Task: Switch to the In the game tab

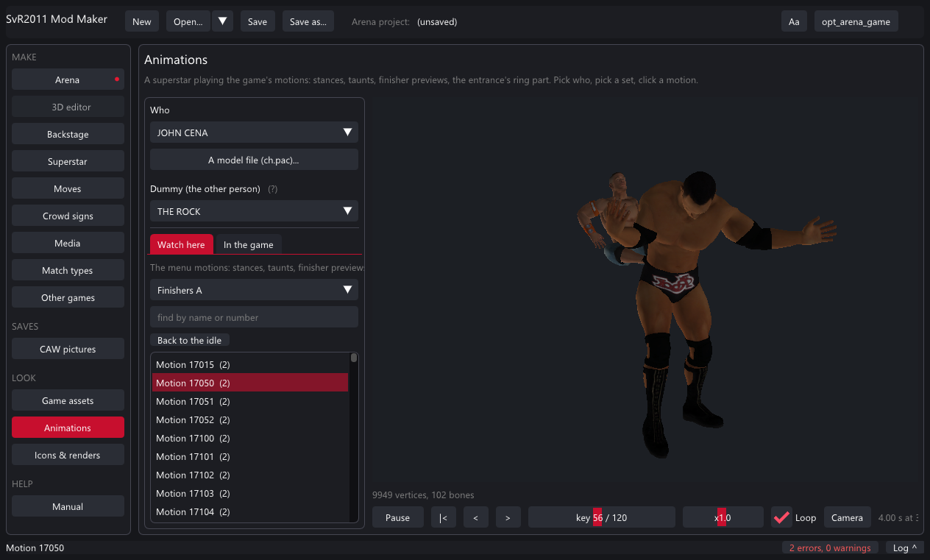Action: [248, 244]
